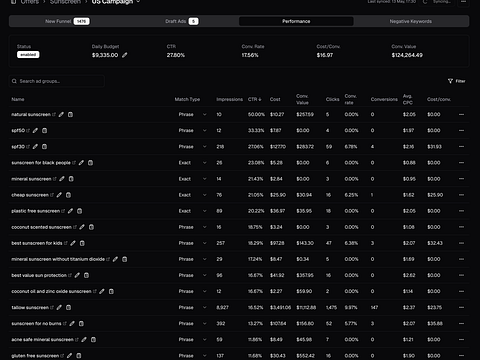The width and height of the screenshot is (480, 360).
Task: Copy sunscreen for no burns keyword
Action: 81,323
